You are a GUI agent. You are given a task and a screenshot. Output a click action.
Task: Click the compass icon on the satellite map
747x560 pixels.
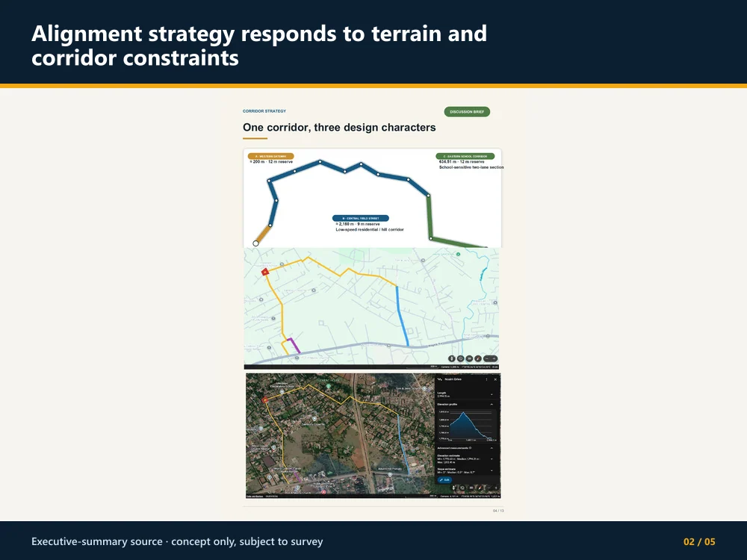point(480,488)
